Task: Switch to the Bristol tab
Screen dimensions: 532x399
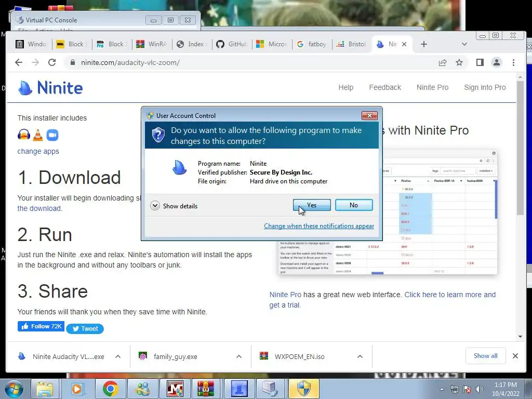Action: click(x=352, y=44)
